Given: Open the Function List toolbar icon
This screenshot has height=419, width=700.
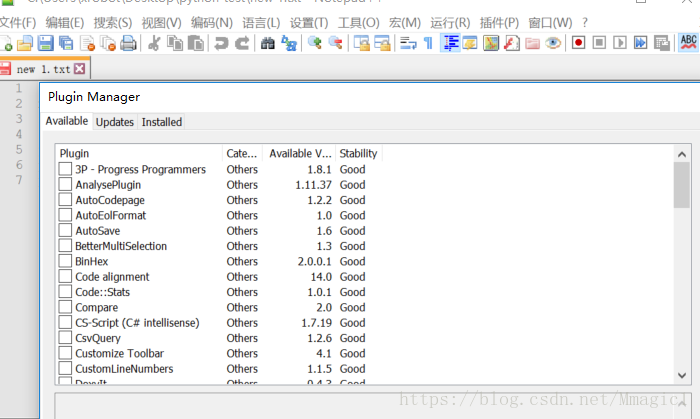Looking at the screenshot, I should 512,43.
